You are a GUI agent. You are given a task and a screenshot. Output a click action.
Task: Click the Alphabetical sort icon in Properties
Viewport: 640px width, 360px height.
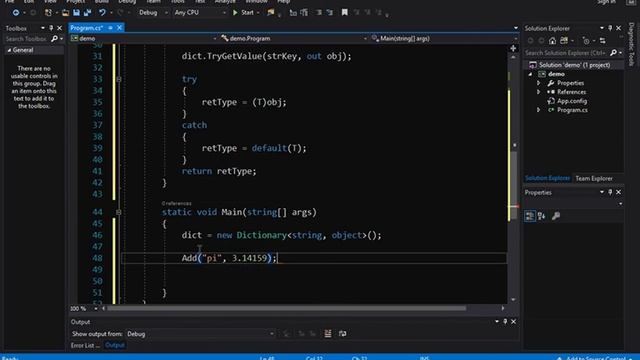point(542,216)
